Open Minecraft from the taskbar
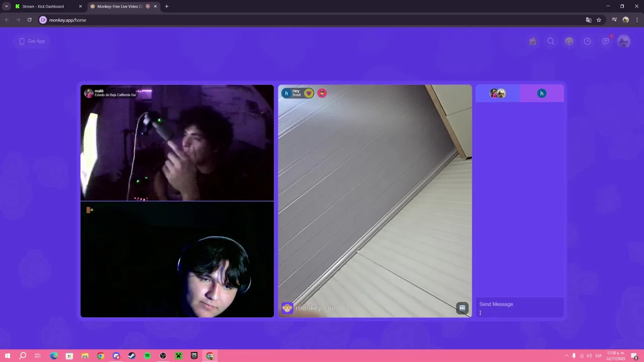Screen dimensions: 644x362 click(x=179, y=356)
